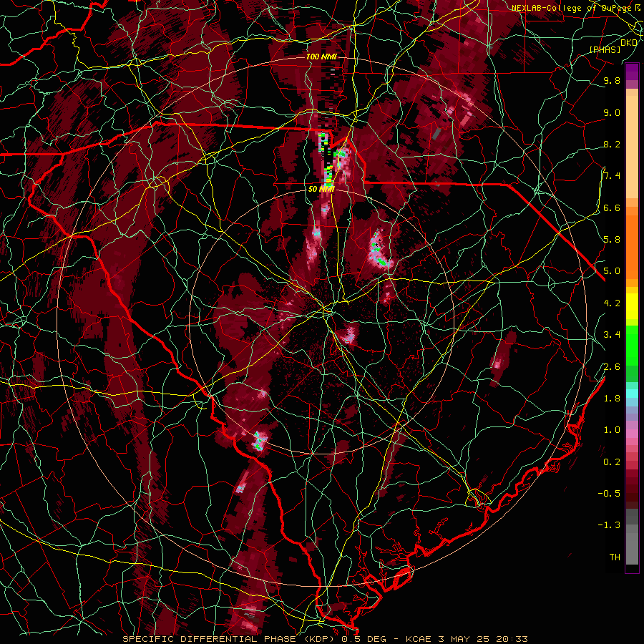
Task: Click the 5.8 legend value
Action: click(612, 240)
